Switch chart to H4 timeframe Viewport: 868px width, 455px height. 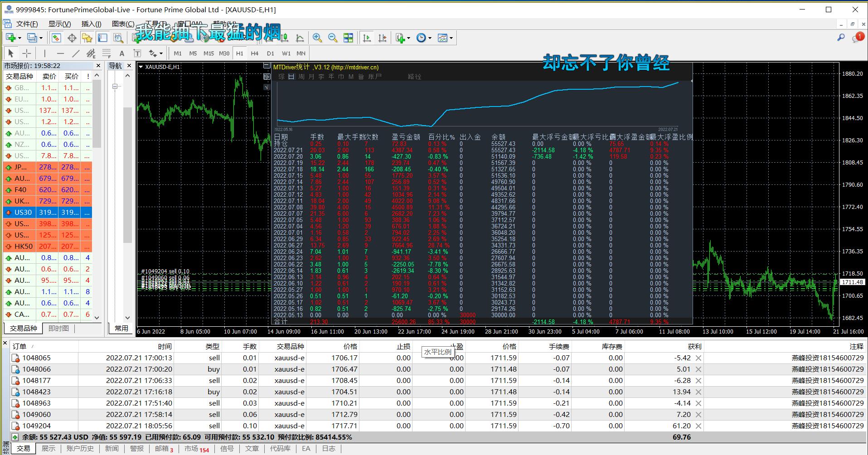point(255,53)
